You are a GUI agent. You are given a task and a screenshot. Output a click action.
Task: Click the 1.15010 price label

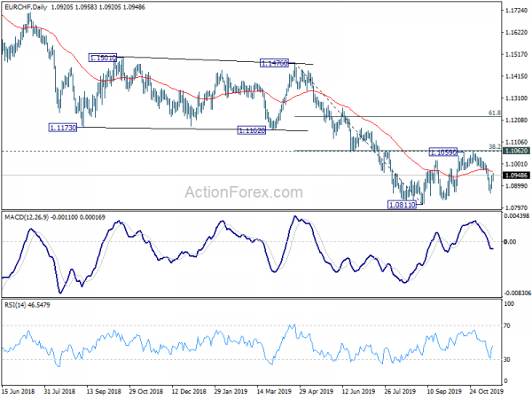103,58
